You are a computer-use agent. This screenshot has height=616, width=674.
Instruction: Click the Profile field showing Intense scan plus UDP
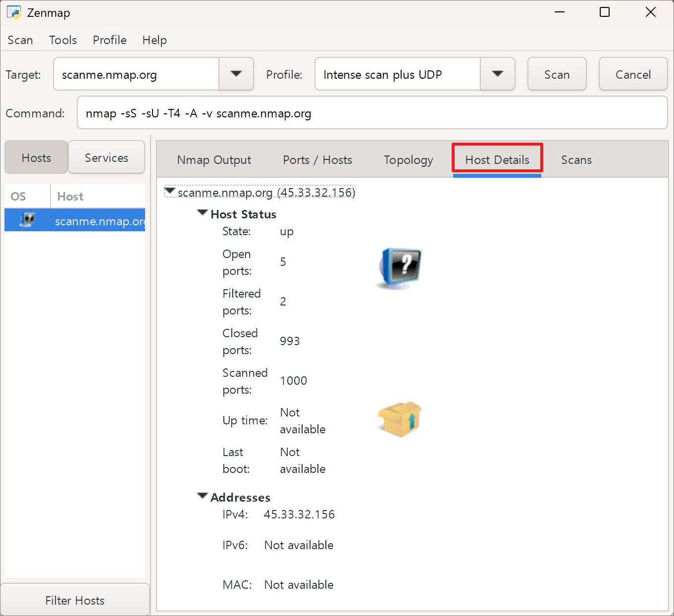click(x=398, y=74)
